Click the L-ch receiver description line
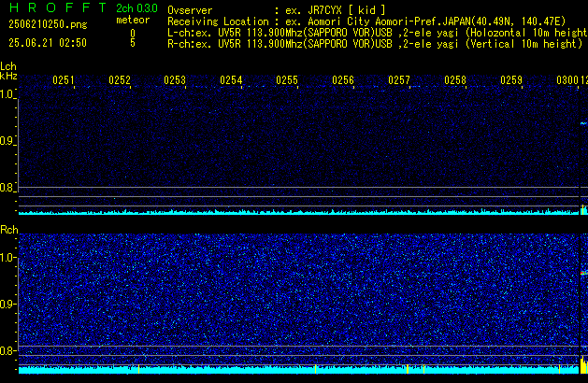This screenshot has width=588, height=383. coord(378,33)
